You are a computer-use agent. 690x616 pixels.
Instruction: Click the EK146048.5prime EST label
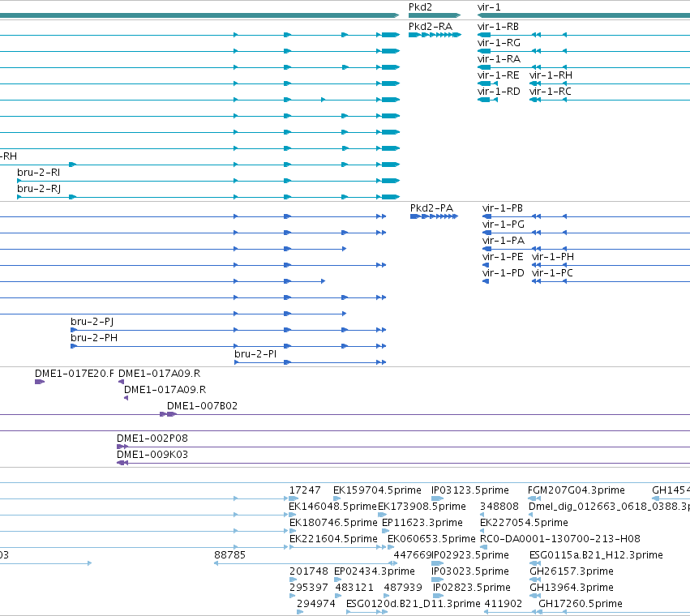point(332,507)
